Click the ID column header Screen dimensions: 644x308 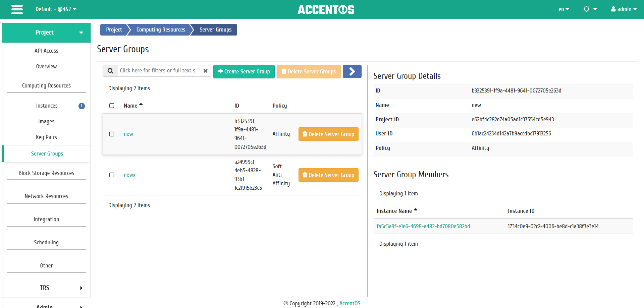point(237,106)
